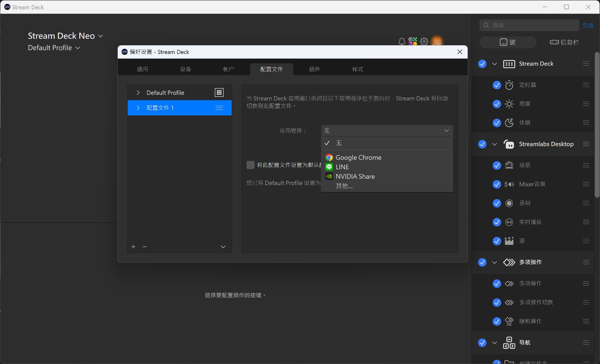Screen dimensions: 600x364
Task: Collapse the Stream Deck category
Action: click(x=495, y=64)
